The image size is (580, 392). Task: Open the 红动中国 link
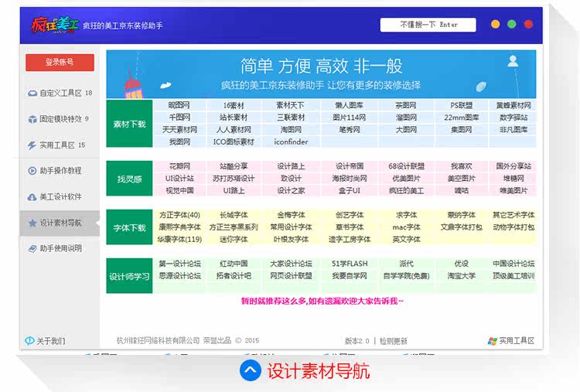[234, 264]
